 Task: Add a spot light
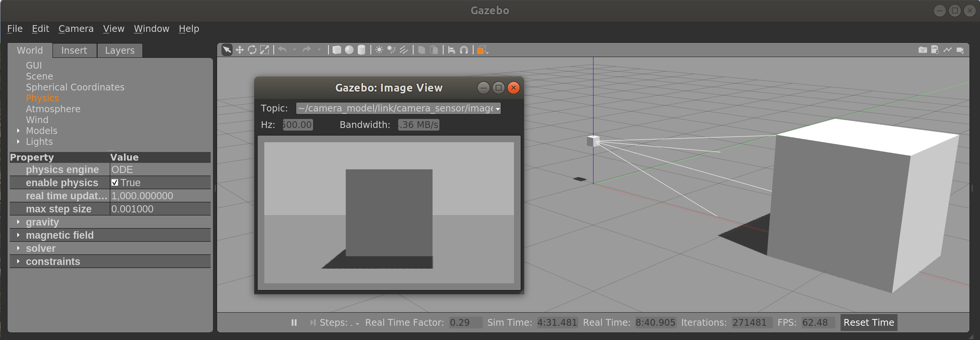[391, 50]
